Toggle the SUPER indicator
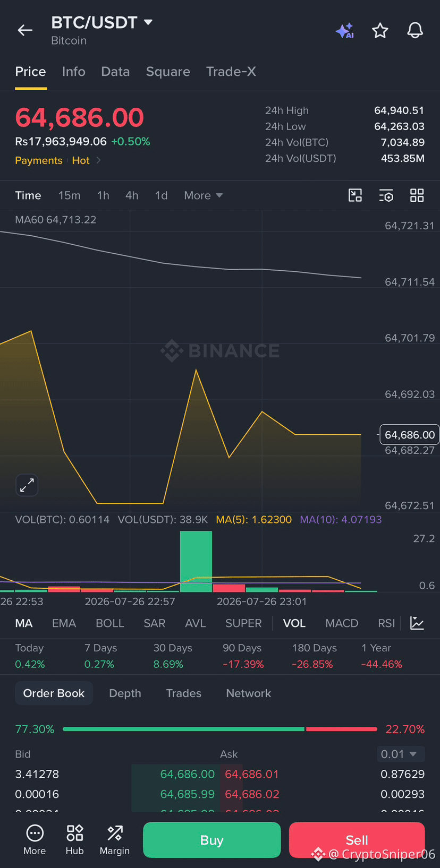 tap(243, 623)
